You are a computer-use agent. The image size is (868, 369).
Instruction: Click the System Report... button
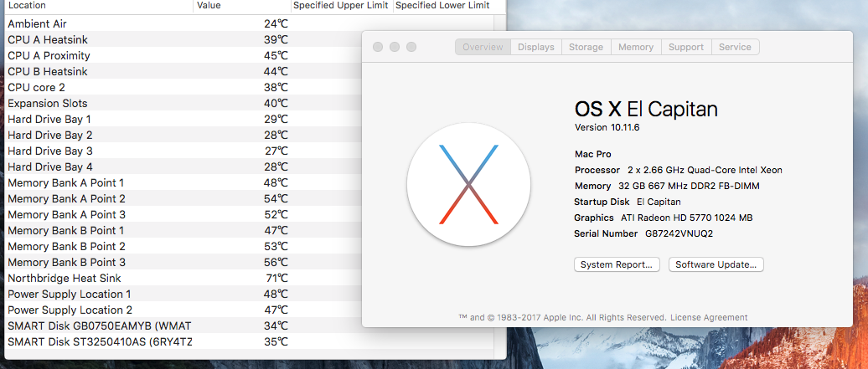click(x=617, y=264)
